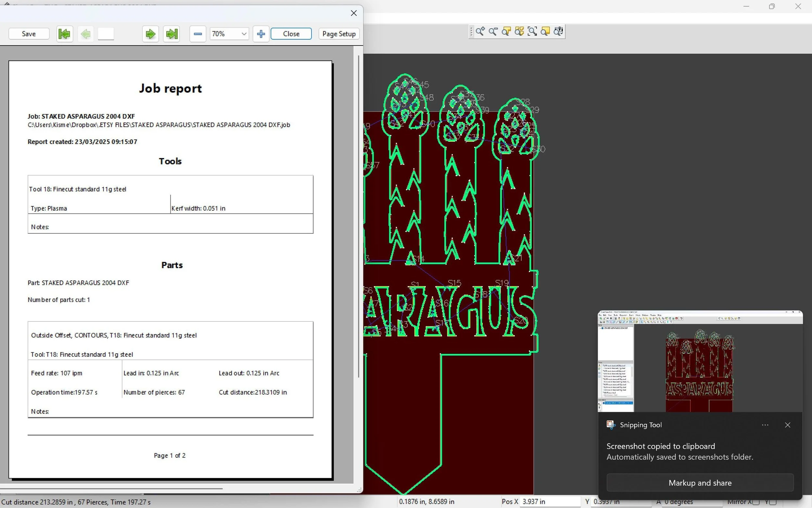This screenshot has width=812, height=508.
Task: Click the plus zoom in button
Action: click(261, 34)
